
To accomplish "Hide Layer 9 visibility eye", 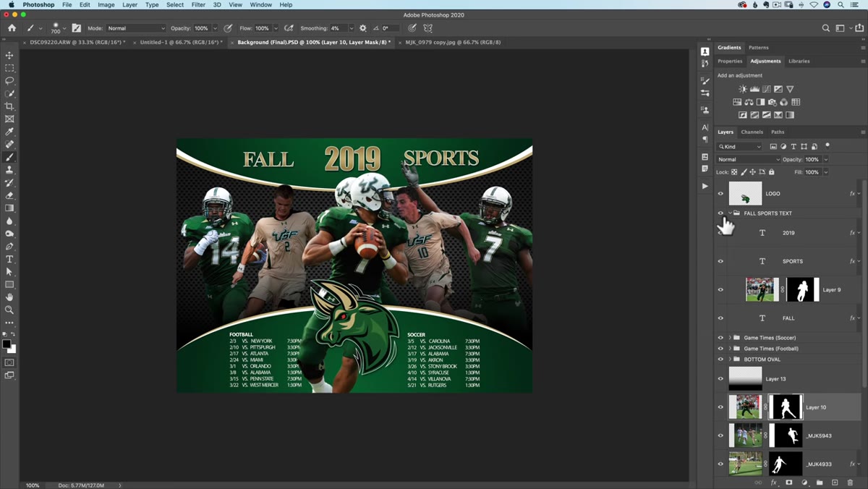I will pyautogui.click(x=720, y=289).
